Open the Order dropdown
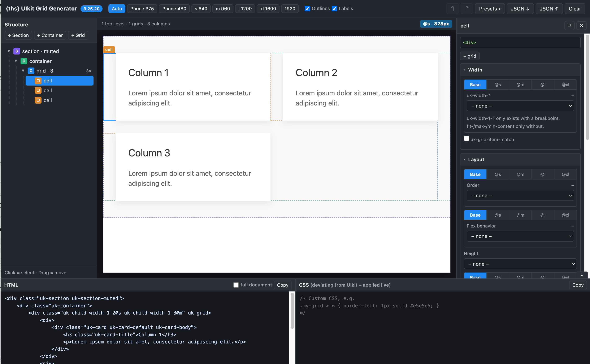590x364 pixels. pyautogui.click(x=520, y=196)
